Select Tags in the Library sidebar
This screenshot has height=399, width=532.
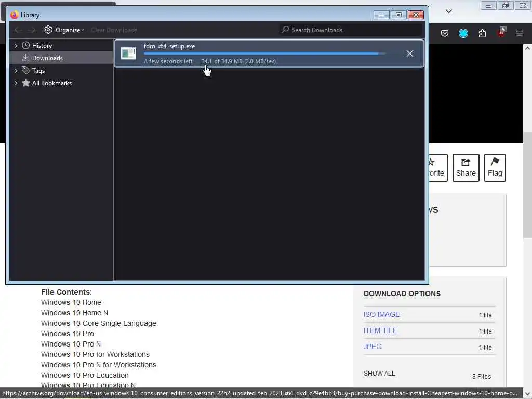click(x=38, y=71)
